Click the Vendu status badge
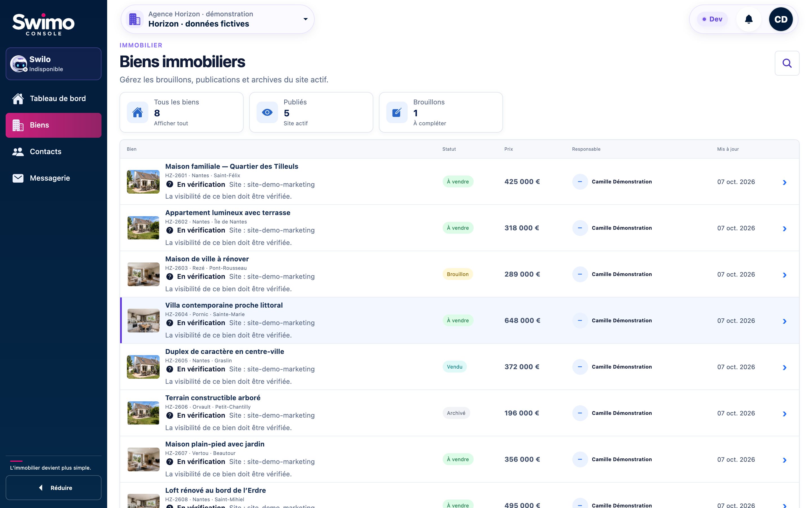This screenshot has height=508, width=812. [x=455, y=367]
